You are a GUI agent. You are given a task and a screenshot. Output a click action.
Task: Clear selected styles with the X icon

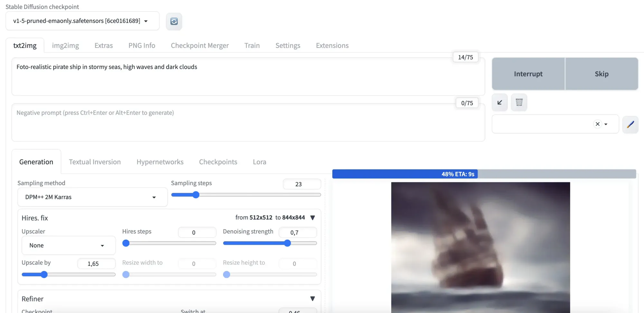(x=597, y=124)
